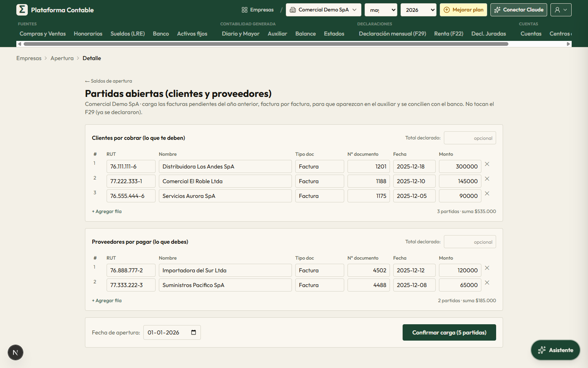Open the Asistente chat button

click(x=555, y=350)
